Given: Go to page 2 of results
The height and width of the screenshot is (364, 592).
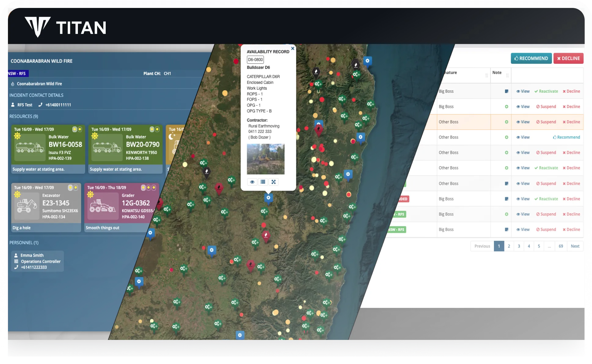Looking at the screenshot, I should [509, 246].
